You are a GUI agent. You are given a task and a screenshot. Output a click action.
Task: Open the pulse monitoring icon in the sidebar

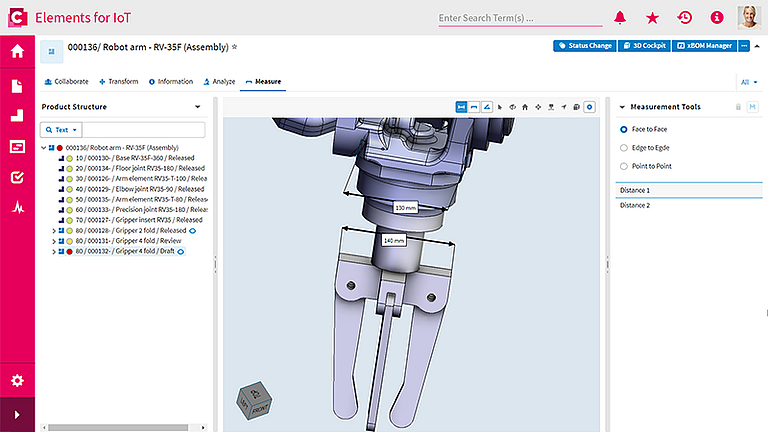(x=18, y=208)
